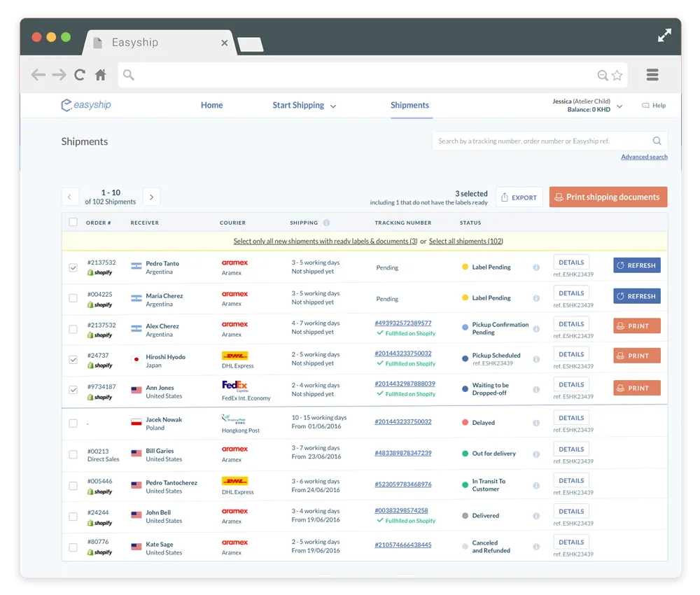Open DETAILS for Kate Sage's shipment
Image resolution: width=700 pixels, height=595 pixels.
pyautogui.click(x=571, y=542)
